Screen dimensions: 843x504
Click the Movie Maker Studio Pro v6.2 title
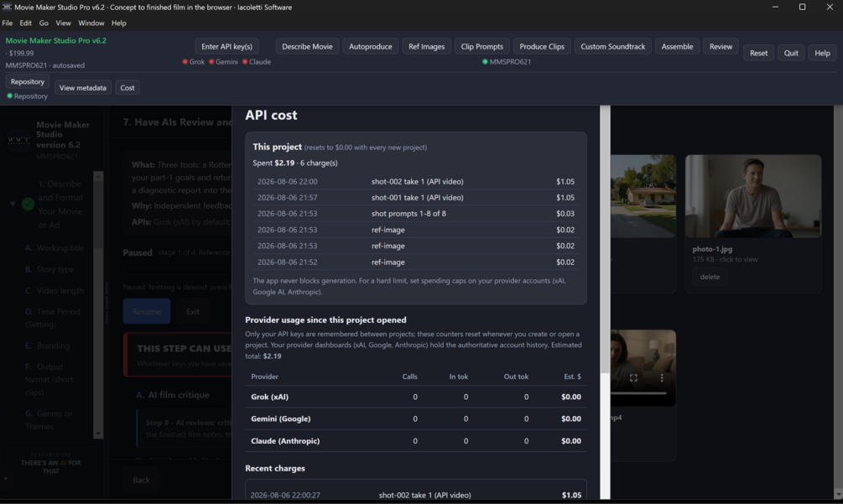(x=56, y=40)
